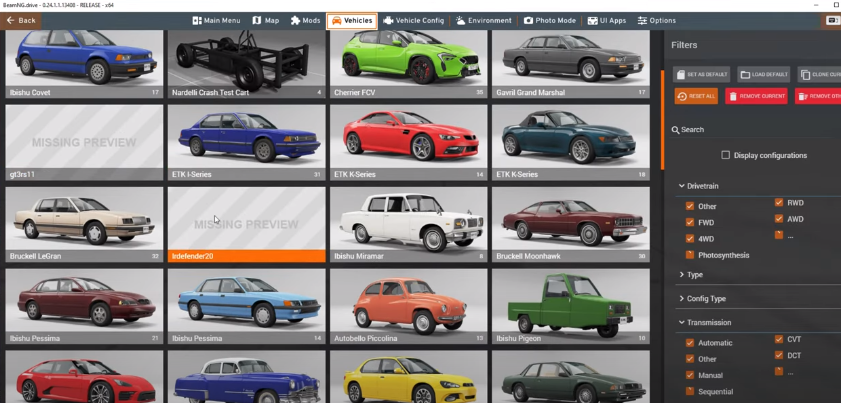Uncheck the transmission Other checkbox

point(690,359)
